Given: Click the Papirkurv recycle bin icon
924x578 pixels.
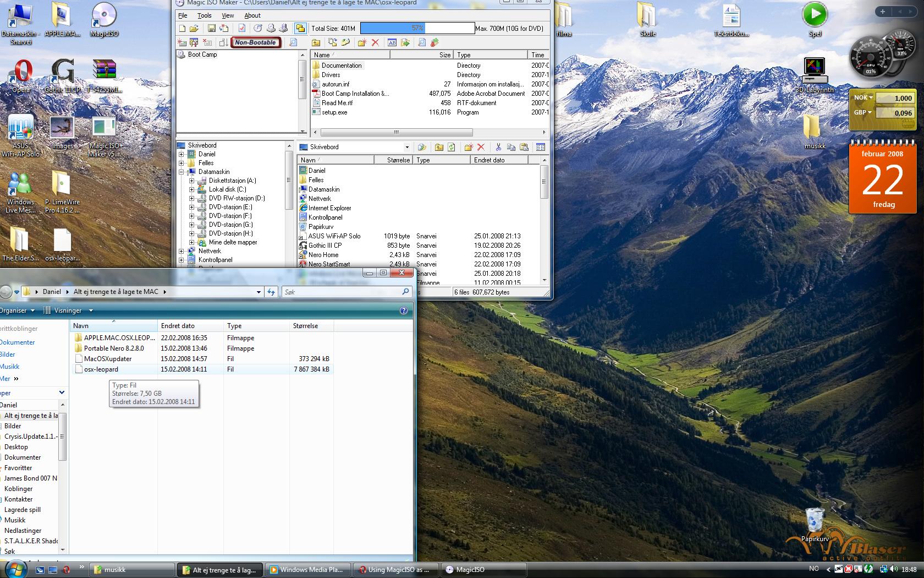Looking at the screenshot, I should tap(815, 525).
